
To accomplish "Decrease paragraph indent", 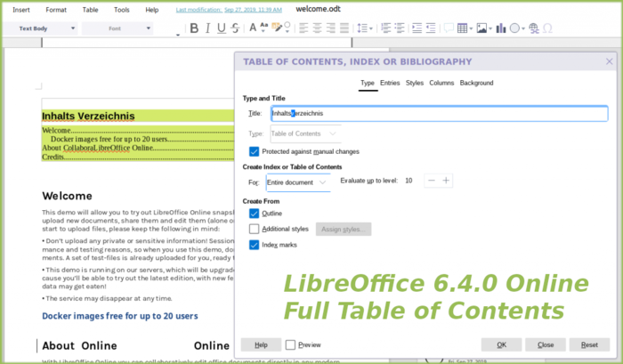I will point(431,28).
